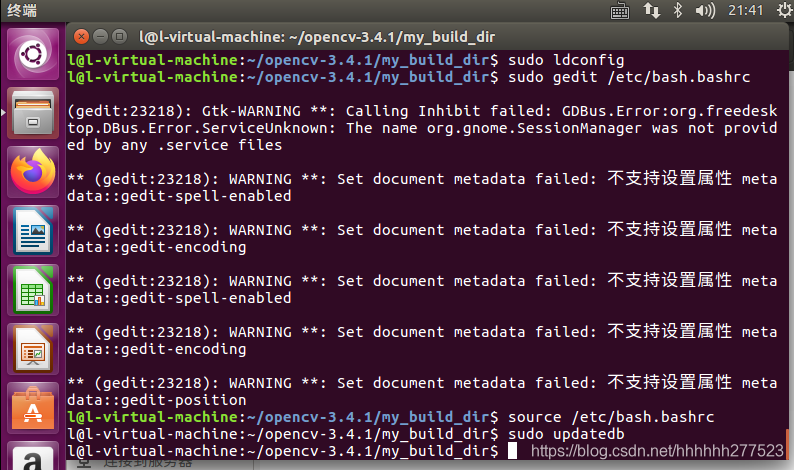Maximize the terminal window

coord(120,36)
